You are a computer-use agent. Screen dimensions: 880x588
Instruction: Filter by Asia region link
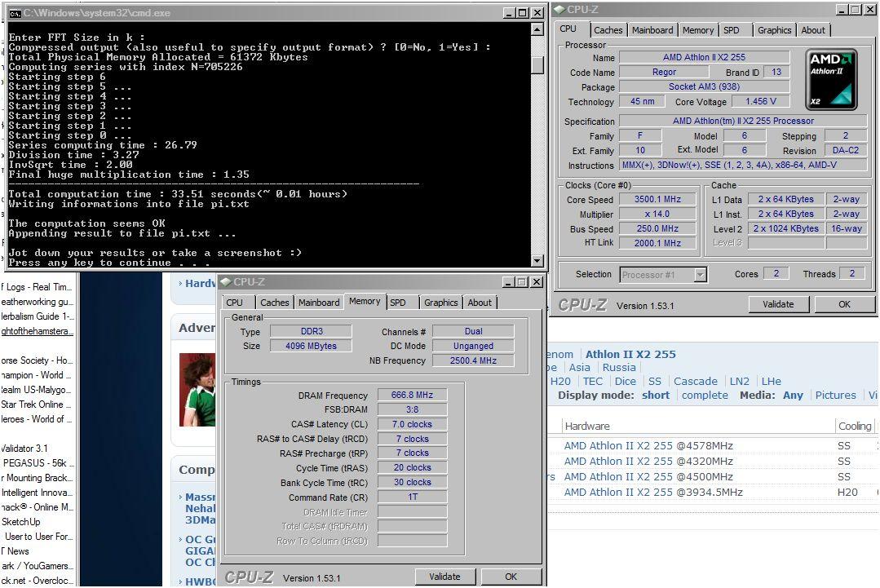[x=579, y=368]
